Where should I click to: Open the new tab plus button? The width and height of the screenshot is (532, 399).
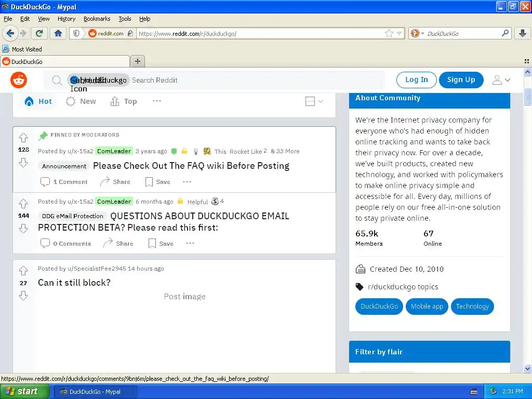point(137,61)
